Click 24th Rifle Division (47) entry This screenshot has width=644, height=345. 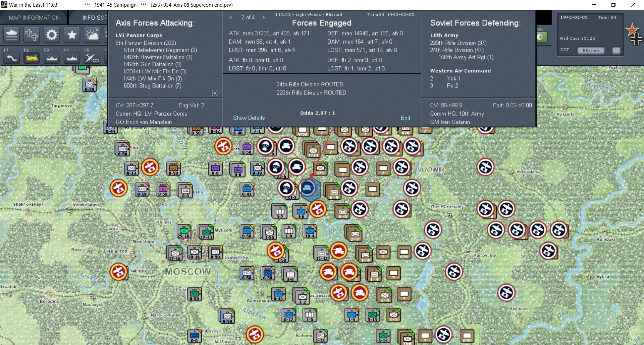pos(457,50)
